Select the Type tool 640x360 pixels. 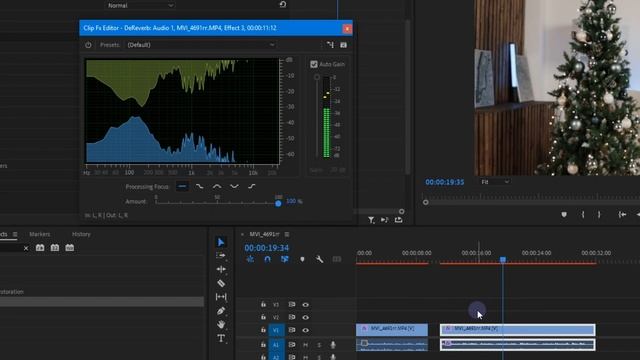pyautogui.click(x=221, y=338)
